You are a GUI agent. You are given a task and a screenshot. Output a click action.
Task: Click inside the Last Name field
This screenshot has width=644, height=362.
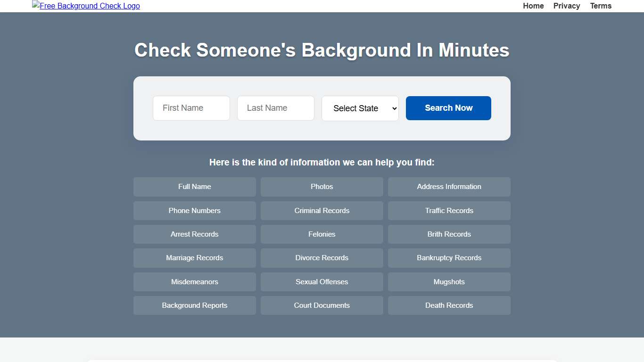click(275, 108)
